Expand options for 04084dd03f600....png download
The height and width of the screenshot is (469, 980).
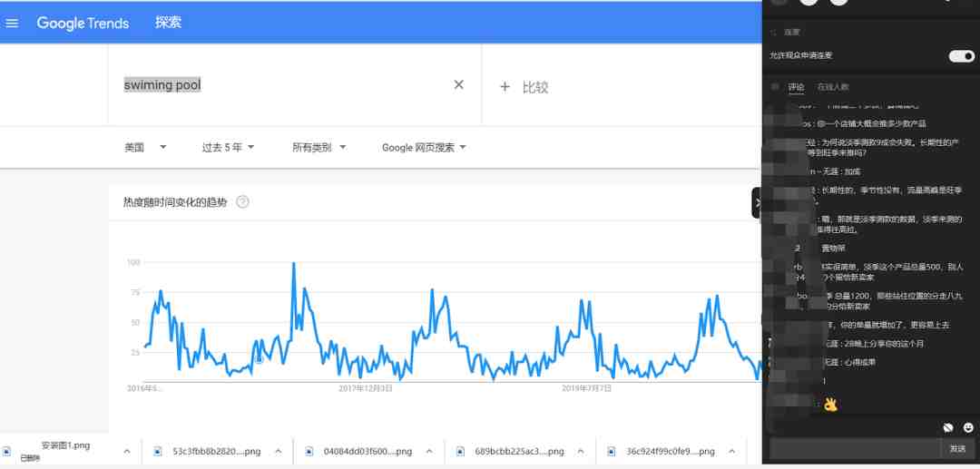click(x=429, y=451)
